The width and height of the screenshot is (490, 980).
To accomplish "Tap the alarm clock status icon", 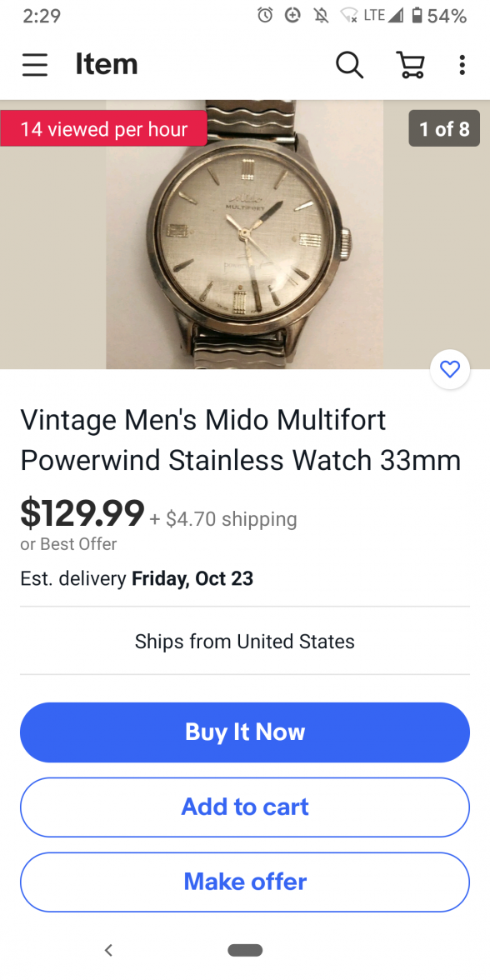I will (x=265, y=16).
